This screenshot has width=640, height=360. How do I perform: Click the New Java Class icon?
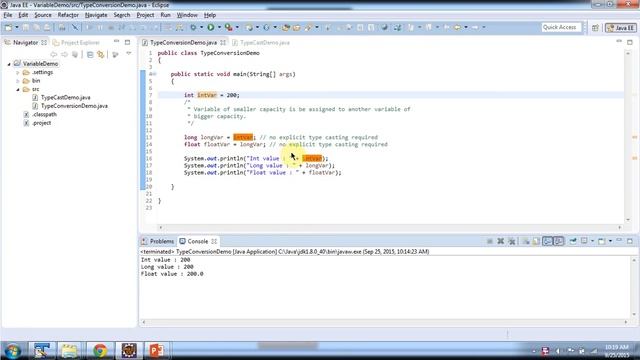coord(266,27)
